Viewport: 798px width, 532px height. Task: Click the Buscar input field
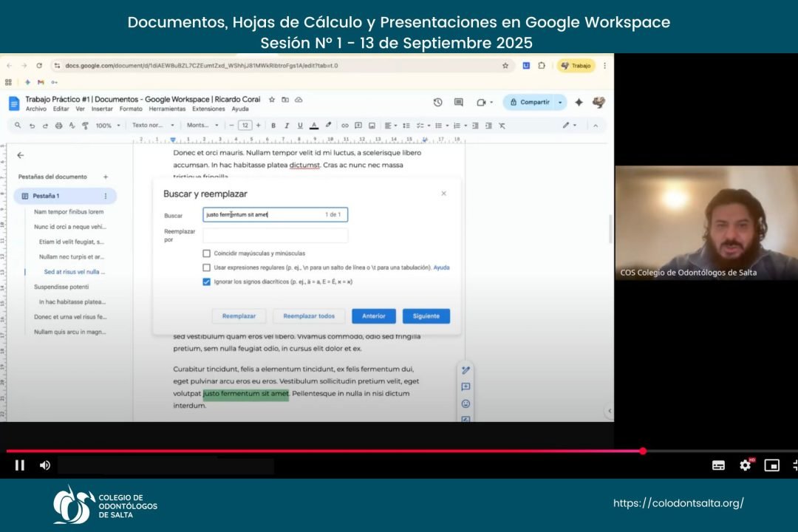[x=276, y=215]
